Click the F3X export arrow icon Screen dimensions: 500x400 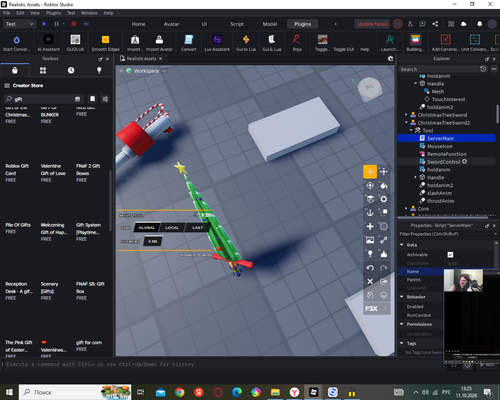tap(384, 281)
